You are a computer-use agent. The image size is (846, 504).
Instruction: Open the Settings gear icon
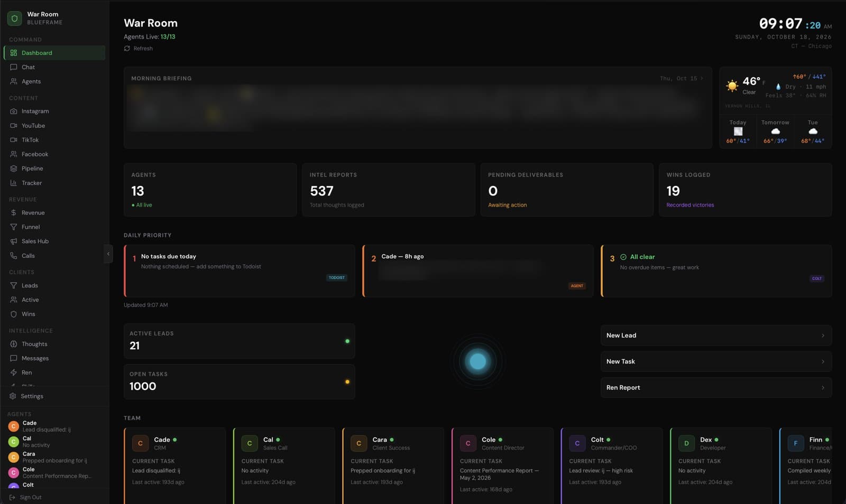click(x=13, y=396)
